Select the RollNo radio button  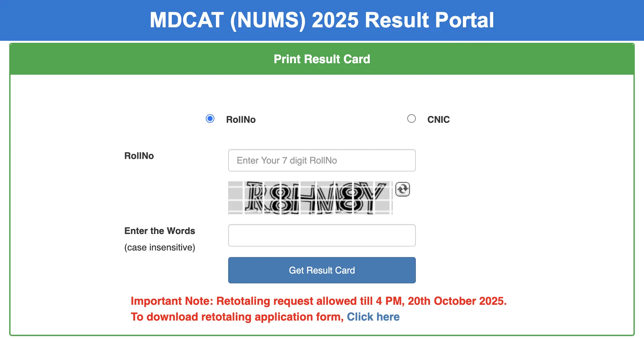coord(210,118)
